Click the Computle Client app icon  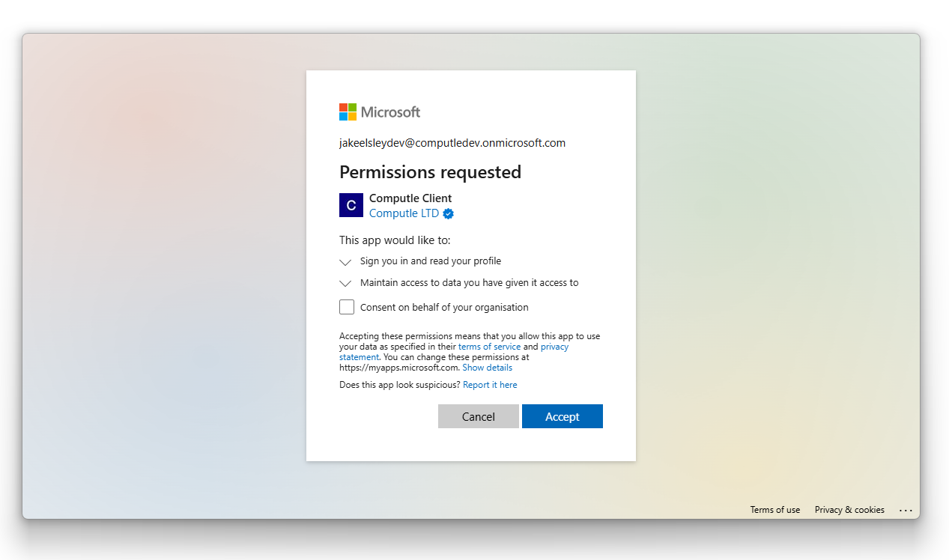(351, 205)
